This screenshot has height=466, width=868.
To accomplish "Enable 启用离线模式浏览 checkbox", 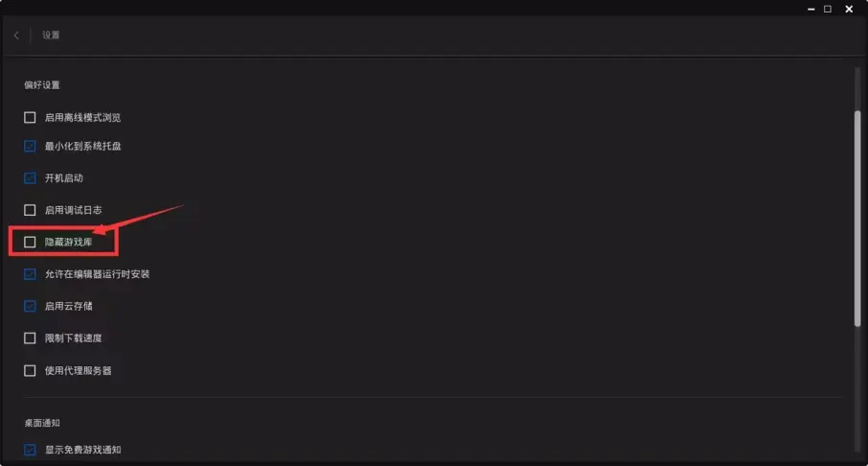I will pos(30,118).
